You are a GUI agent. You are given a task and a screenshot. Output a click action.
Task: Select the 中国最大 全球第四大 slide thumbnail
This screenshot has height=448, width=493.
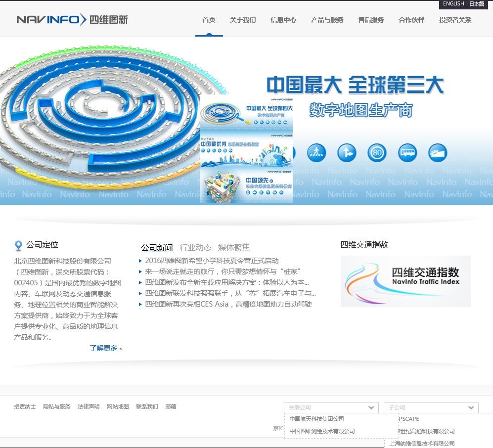(x=246, y=113)
